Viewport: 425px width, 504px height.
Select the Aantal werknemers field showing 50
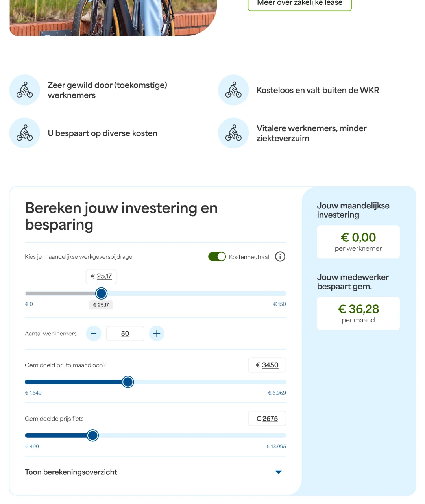(125, 334)
